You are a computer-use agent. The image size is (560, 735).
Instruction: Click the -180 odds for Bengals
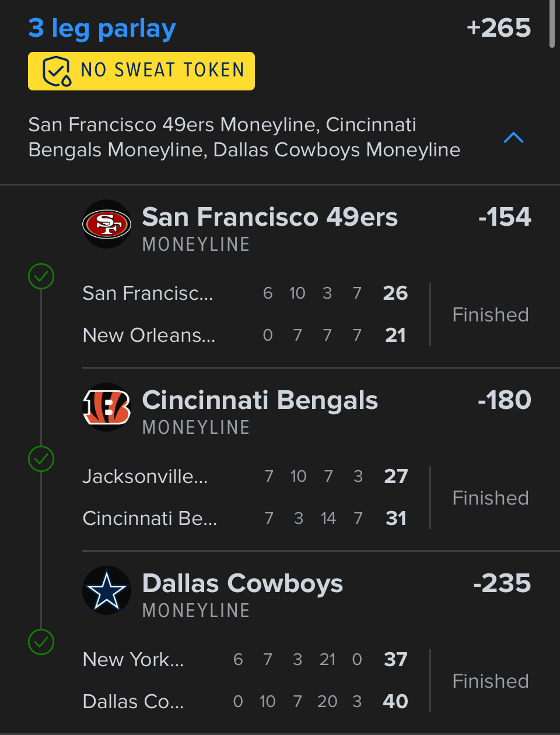pyautogui.click(x=505, y=400)
